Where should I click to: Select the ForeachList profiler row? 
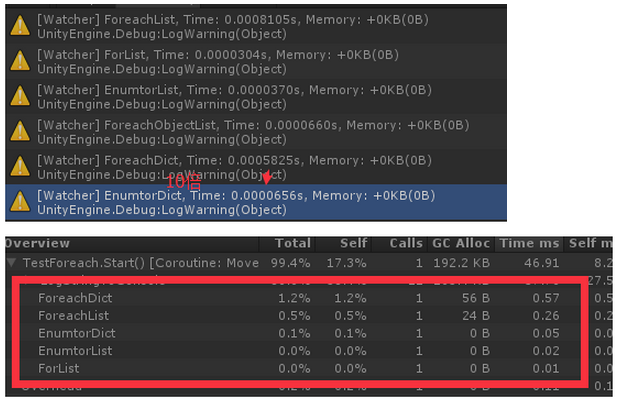301,316
